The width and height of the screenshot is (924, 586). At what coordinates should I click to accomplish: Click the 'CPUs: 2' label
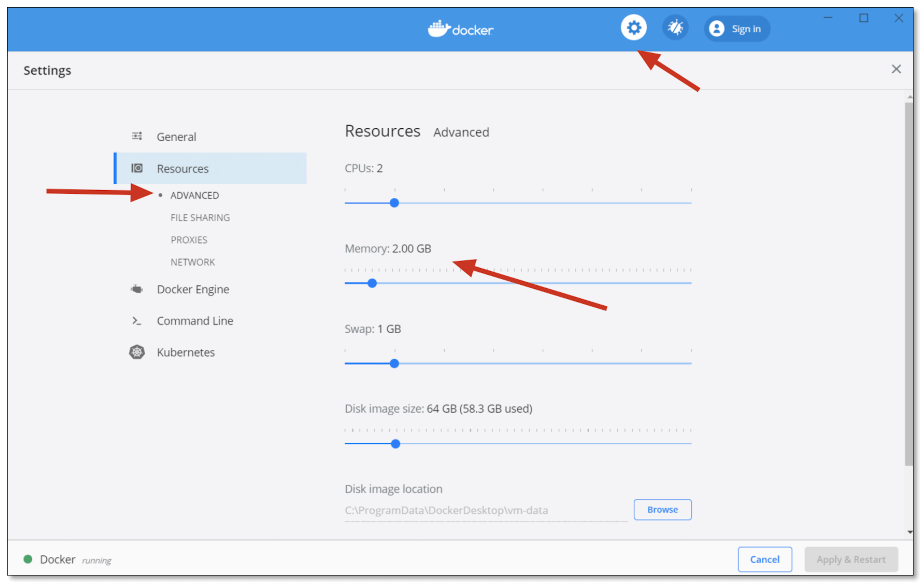click(x=363, y=168)
